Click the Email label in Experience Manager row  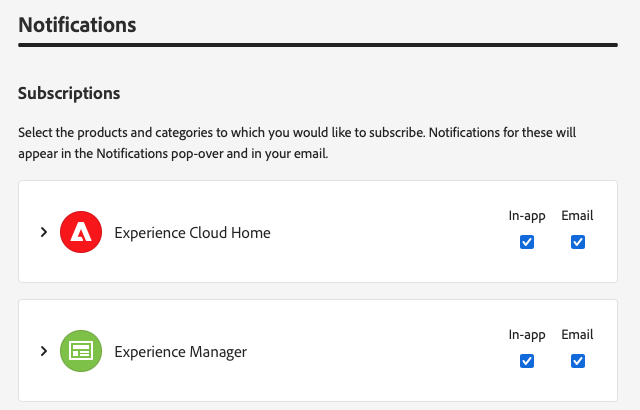577,335
